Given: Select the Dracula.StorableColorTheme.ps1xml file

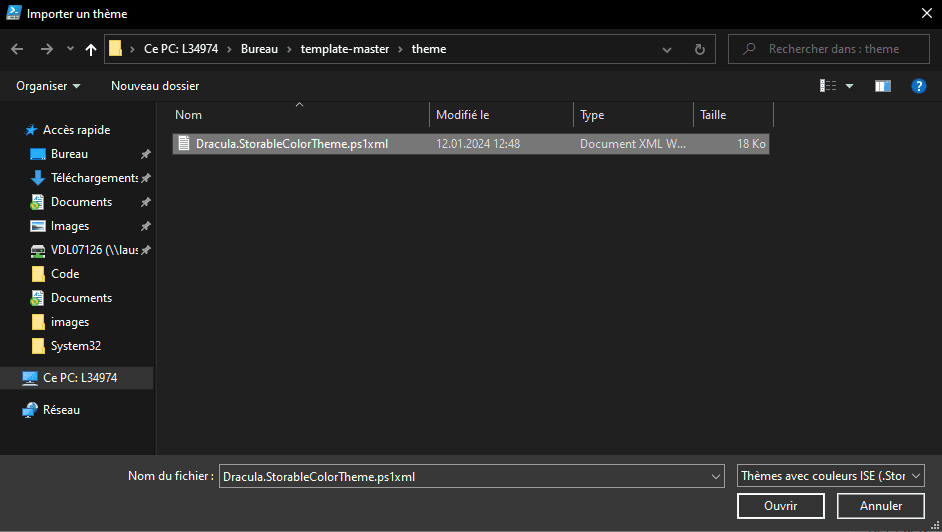Looking at the screenshot, I should click(292, 144).
